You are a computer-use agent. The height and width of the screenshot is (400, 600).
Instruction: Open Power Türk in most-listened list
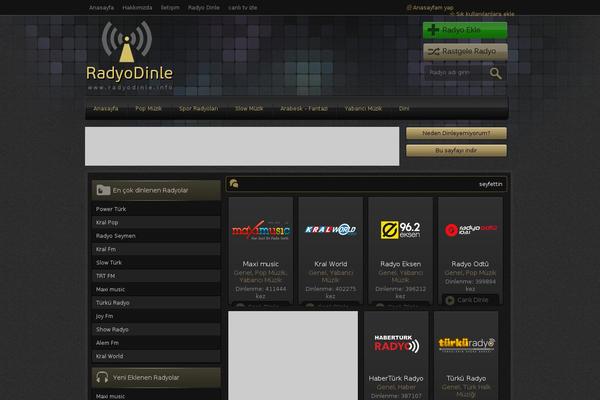click(x=156, y=209)
